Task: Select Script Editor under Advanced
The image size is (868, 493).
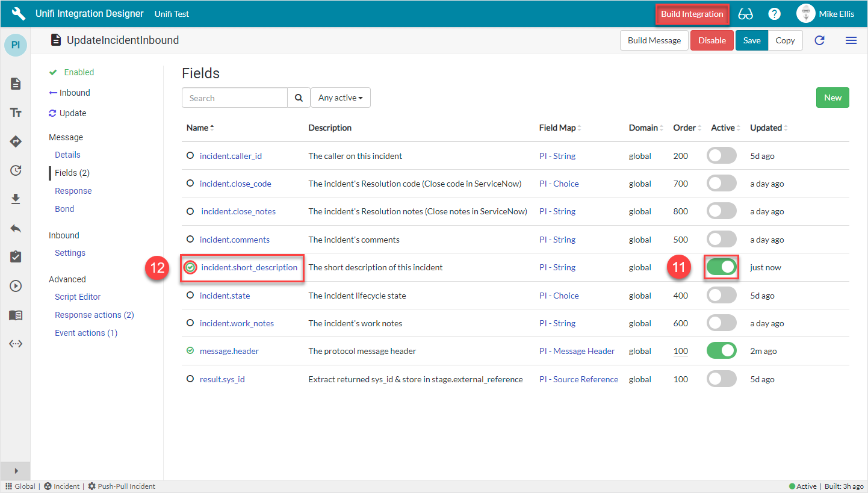Action: click(78, 297)
